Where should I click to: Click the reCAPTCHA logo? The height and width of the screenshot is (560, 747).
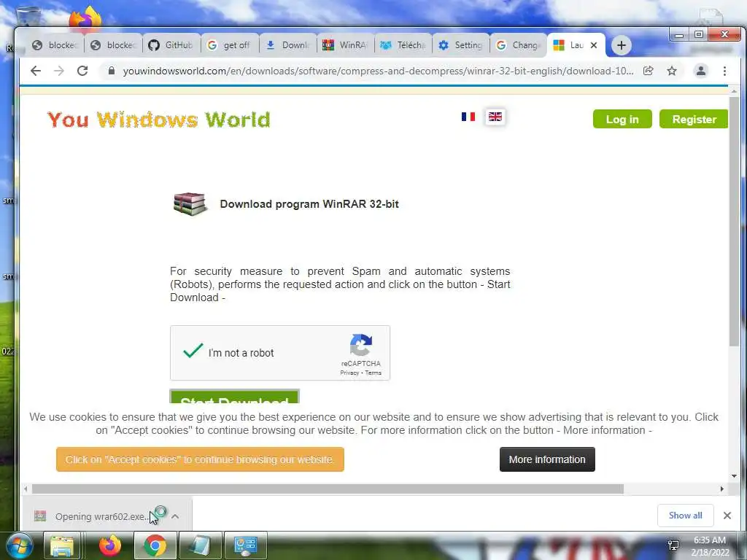[x=360, y=345]
